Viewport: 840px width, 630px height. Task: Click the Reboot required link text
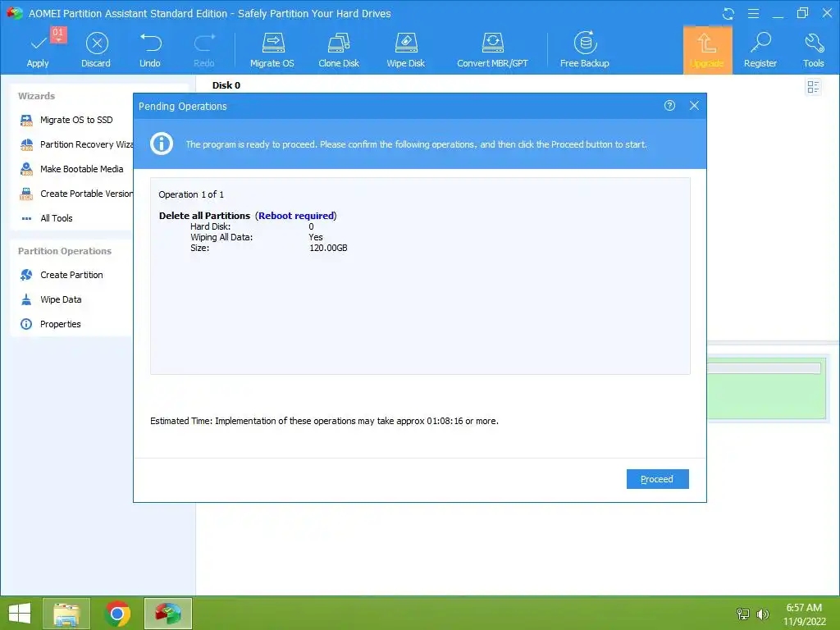tap(296, 216)
